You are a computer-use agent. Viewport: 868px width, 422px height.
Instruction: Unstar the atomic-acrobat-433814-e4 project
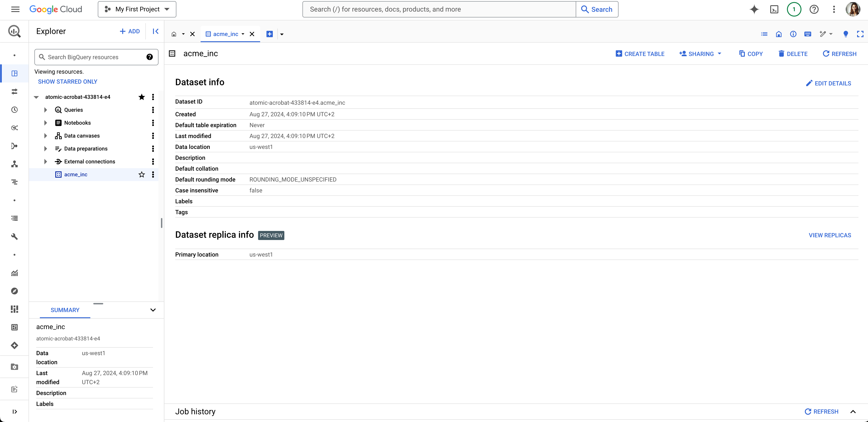coord(141,97)
